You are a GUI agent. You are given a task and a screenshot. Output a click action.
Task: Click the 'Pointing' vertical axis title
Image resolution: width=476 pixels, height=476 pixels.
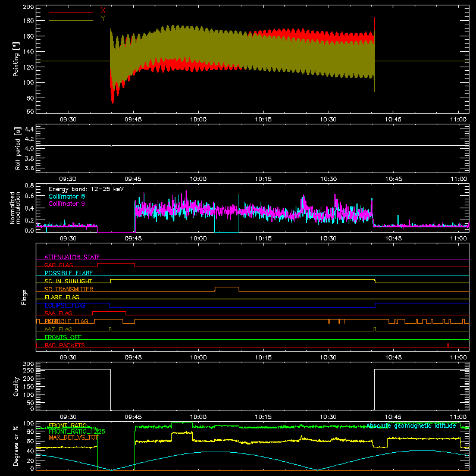(x=16, y=59)
